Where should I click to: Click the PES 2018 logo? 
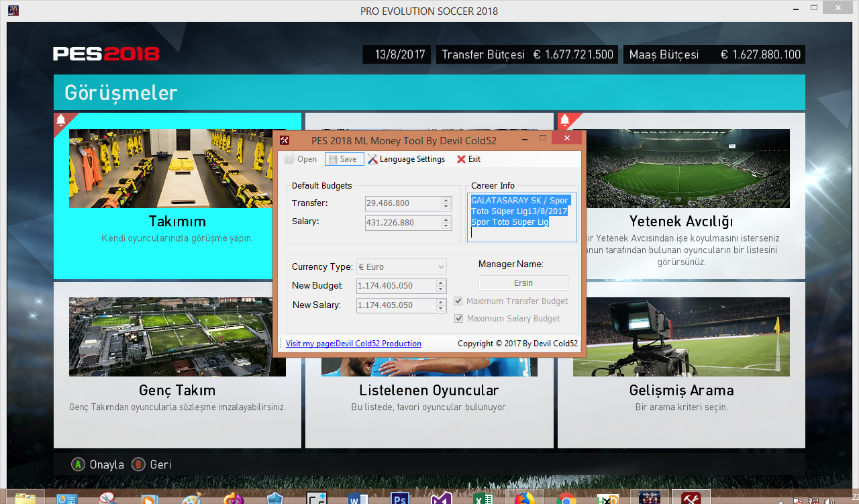106,54
